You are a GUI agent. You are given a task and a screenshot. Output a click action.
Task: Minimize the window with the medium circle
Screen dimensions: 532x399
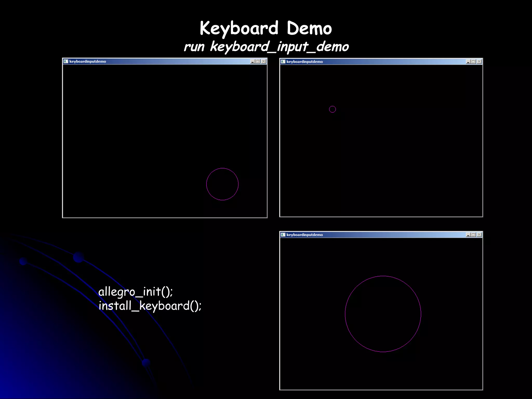click(x=252, y=61)
